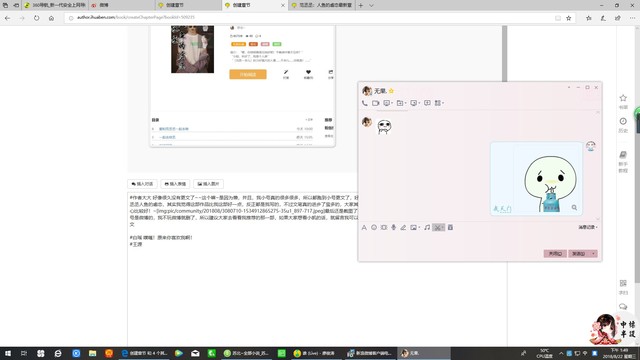Click the first chapter link in catalog

174,129
